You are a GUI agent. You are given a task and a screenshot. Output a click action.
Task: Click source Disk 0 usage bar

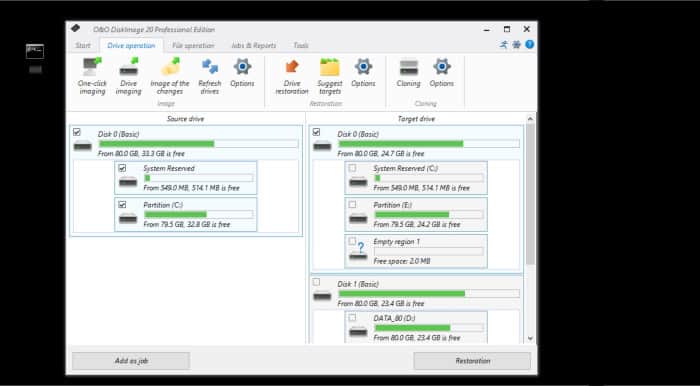coord(198,144)
